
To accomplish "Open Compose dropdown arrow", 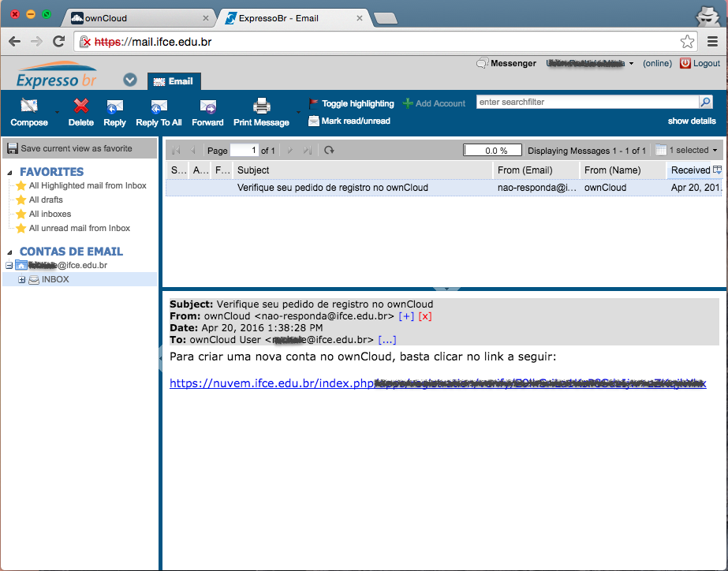I will pos(57,112).
